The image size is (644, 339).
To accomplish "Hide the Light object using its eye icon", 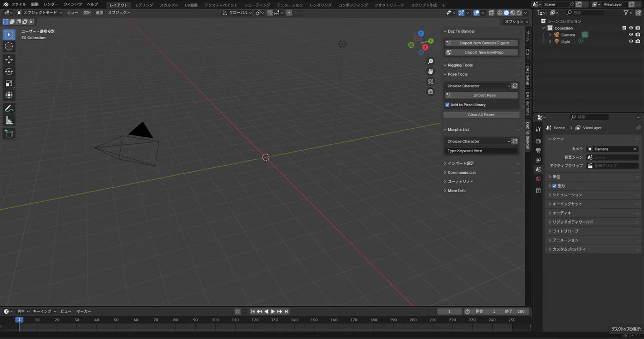I will click(631, 41).
